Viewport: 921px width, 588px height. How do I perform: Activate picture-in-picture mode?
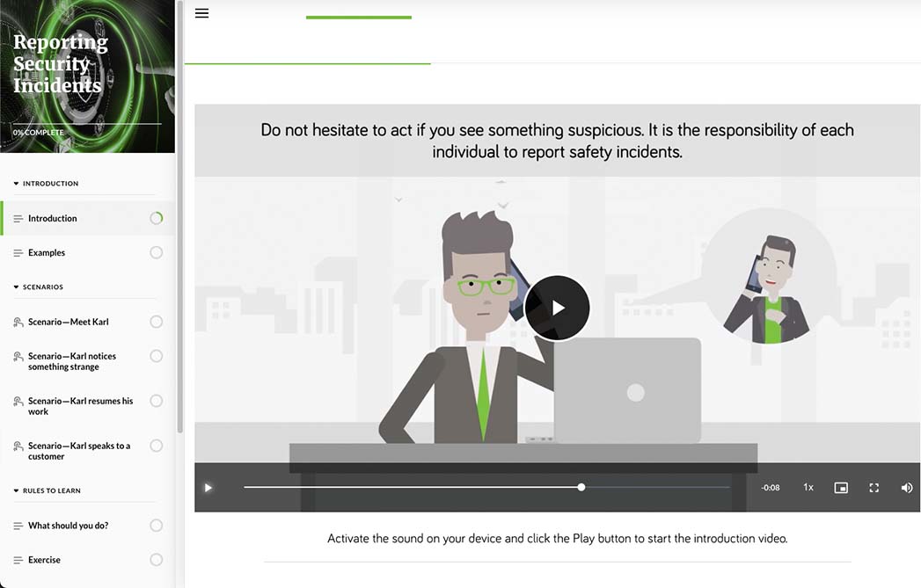(x=841, y=487)
